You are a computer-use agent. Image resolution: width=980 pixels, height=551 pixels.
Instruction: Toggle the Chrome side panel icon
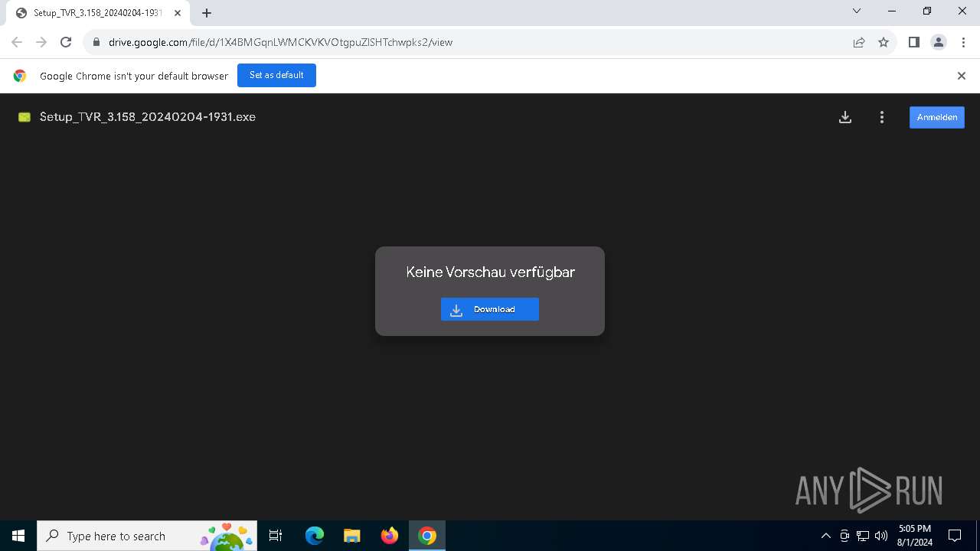[x=914, y=42]
